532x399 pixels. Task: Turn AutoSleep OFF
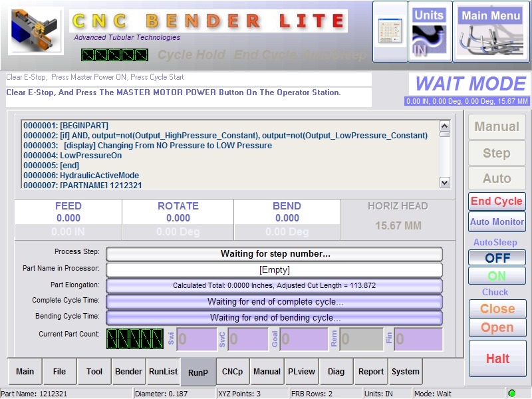click(497, 258)
